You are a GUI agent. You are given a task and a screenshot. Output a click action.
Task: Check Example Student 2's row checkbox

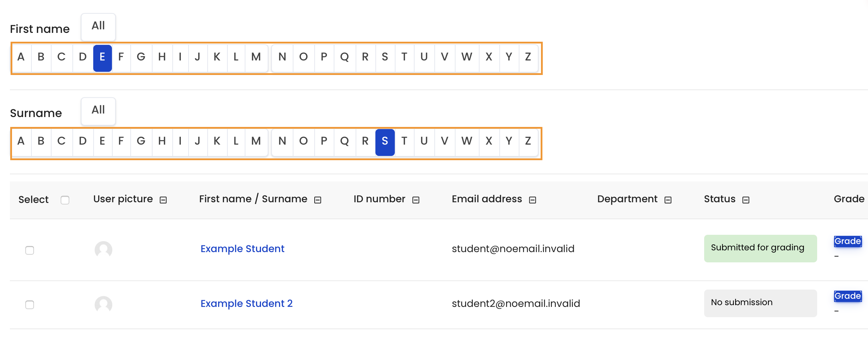click(30, 305)
